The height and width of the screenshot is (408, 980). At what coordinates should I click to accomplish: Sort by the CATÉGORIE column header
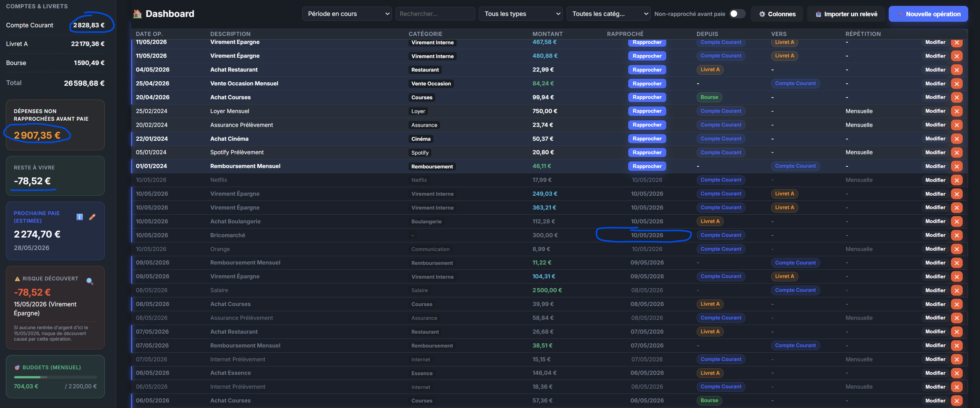click(425, 34)
